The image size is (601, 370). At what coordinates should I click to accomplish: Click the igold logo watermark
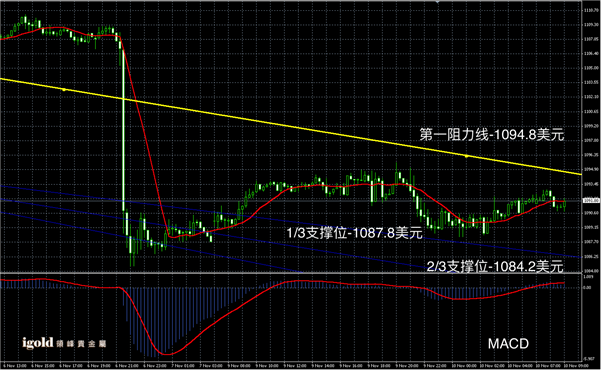pos(64,343)
